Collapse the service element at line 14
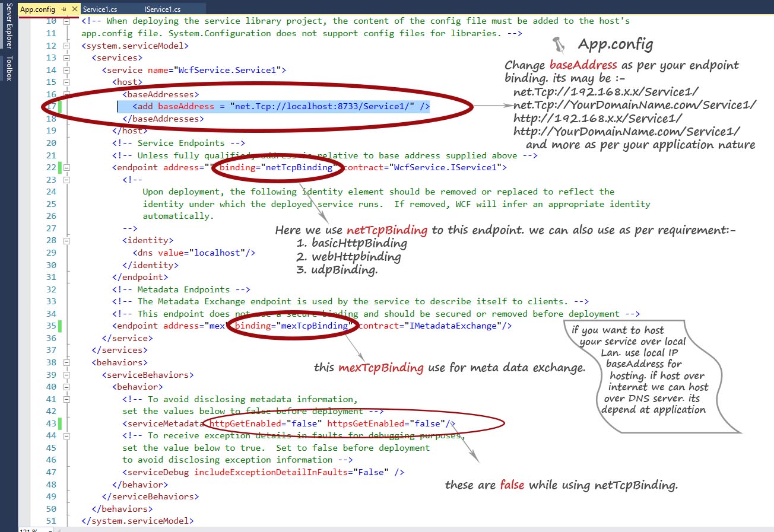 click(67, 70)
